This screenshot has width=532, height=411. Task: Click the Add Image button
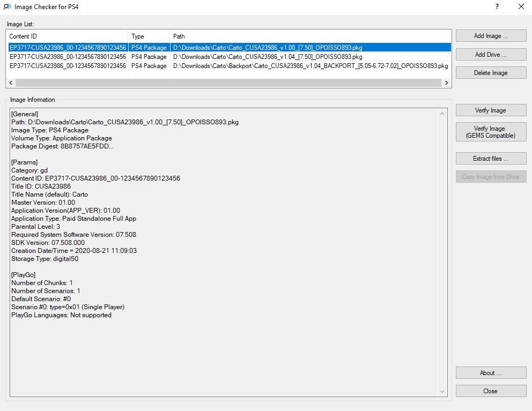[491, 36]
